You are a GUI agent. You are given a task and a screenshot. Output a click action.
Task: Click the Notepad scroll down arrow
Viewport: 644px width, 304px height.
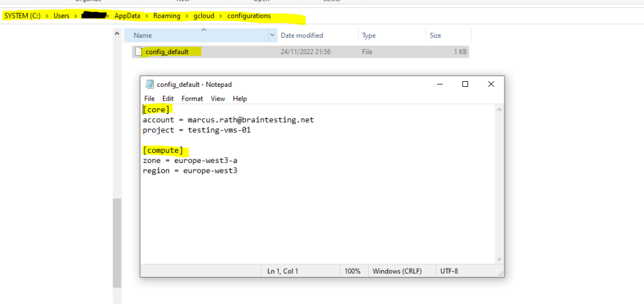(499, 259)
